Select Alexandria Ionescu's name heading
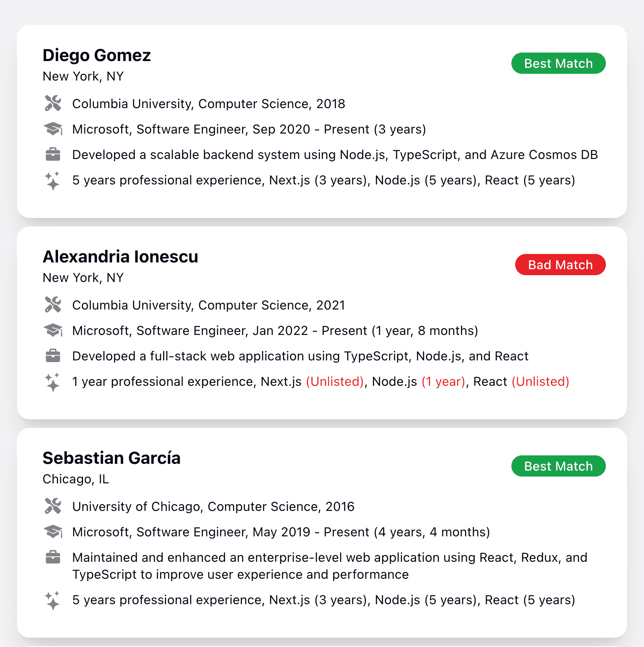The height and width of the screenshot is (647, 644). point(120,256)
